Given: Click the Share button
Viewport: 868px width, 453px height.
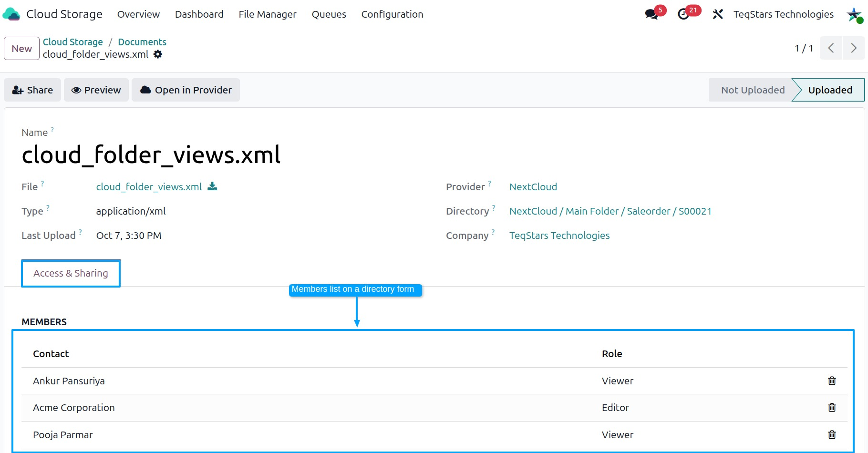Looking at the screenshot, I should 32,90.
